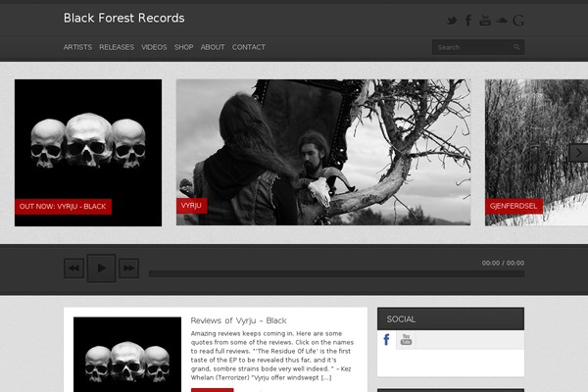Screen dimensions: 588x392
Task: Click the red Vyrju label on slide
Action: [192, 206]
